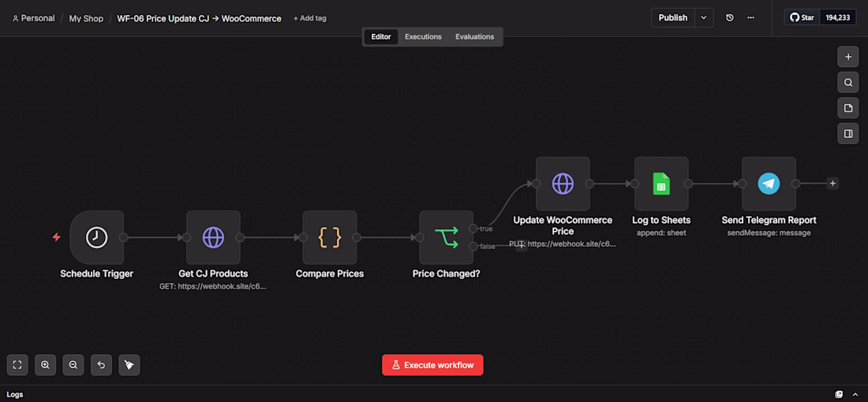The width and height of the screenshot is (868, 402).
Task: Click the workflow name WF-06 Price Update
Action: (199, 18)
